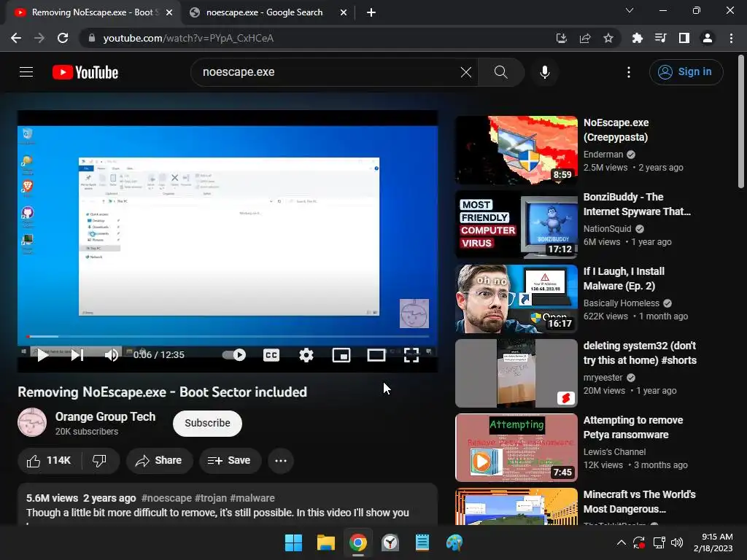Image resolution: width=747 pixels, height=560 pixels.
Task: Open more actions ellipsis below video
Action: [281, 461]
